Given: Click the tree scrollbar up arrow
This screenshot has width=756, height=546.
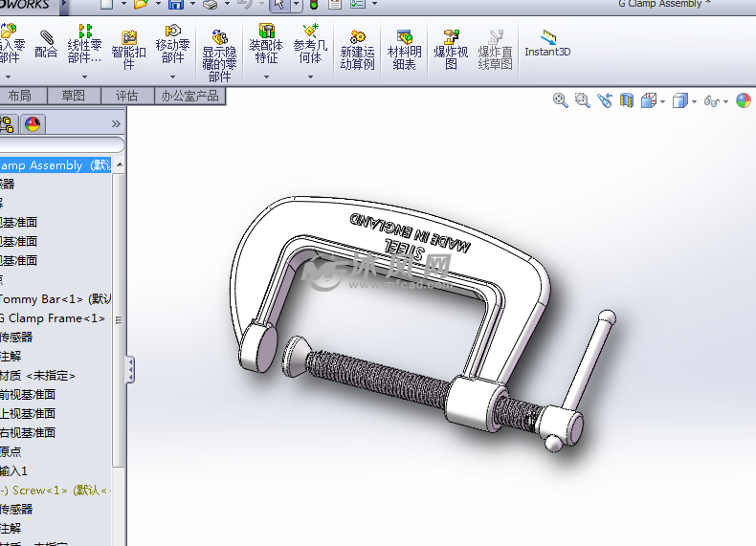Looking at the screenshot, I should click(x=119, y=165).
